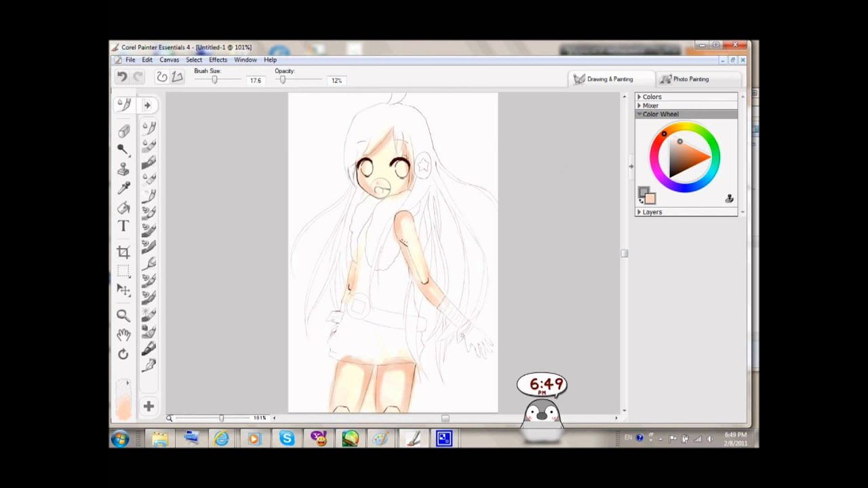Select the Dodge pin tool below the Eraser

[123, 150]
